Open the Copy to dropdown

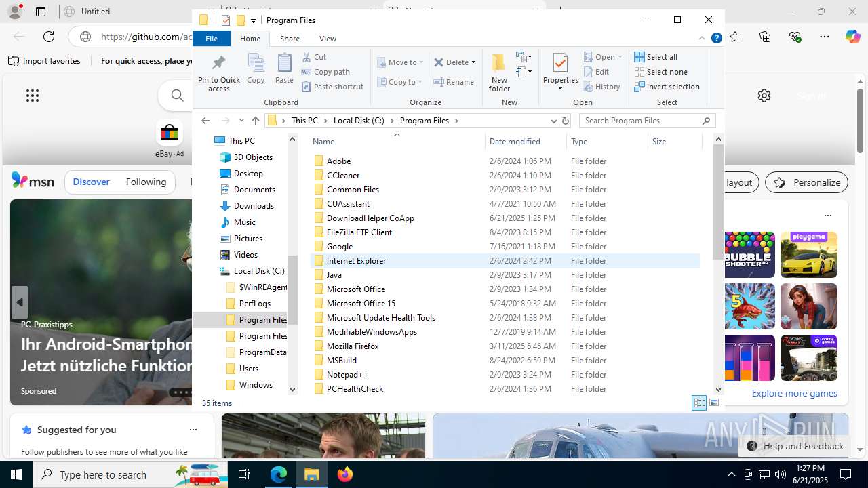pos(400,82)
